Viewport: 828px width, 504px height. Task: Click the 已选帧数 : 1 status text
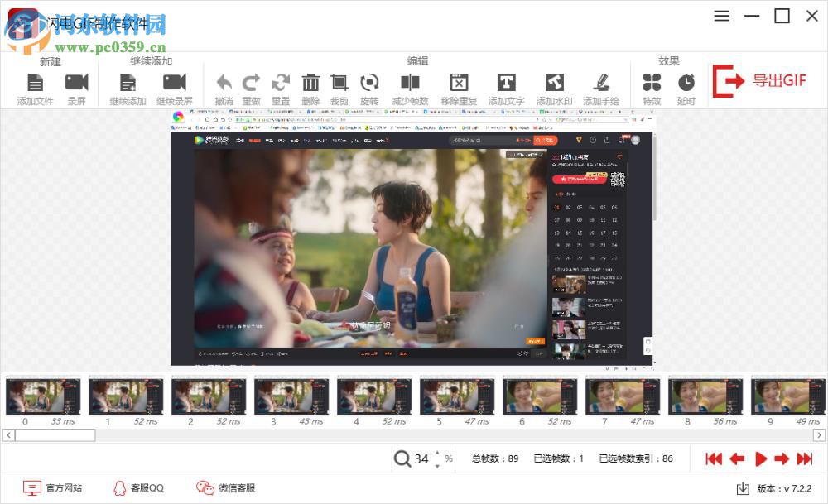558,458
